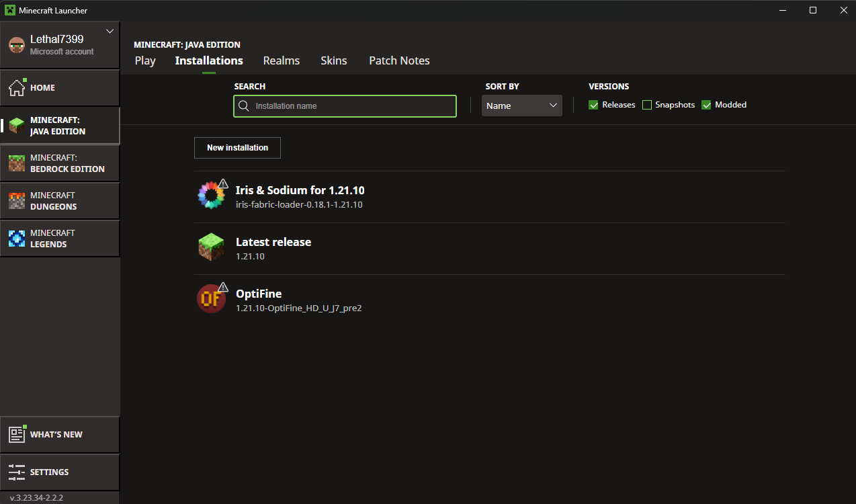Click the installation name search field

pyautogui.click(x=345, y=106)
